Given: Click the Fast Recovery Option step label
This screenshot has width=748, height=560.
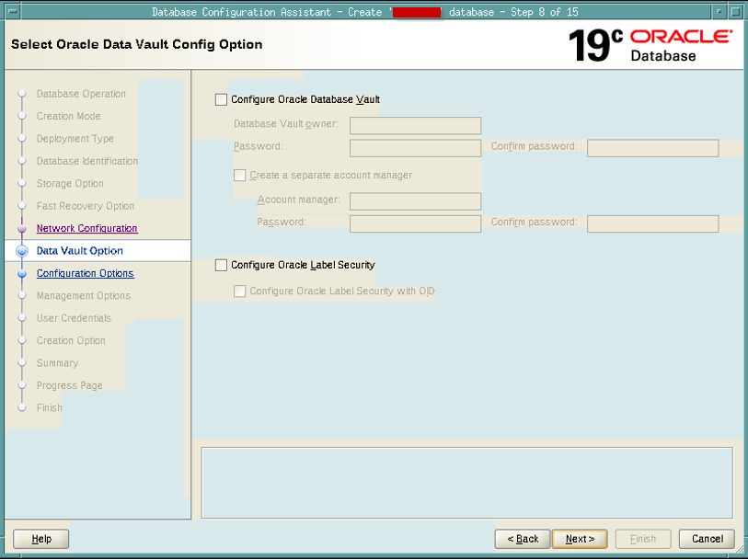Looking at the screenshot, I should (86, 206).
